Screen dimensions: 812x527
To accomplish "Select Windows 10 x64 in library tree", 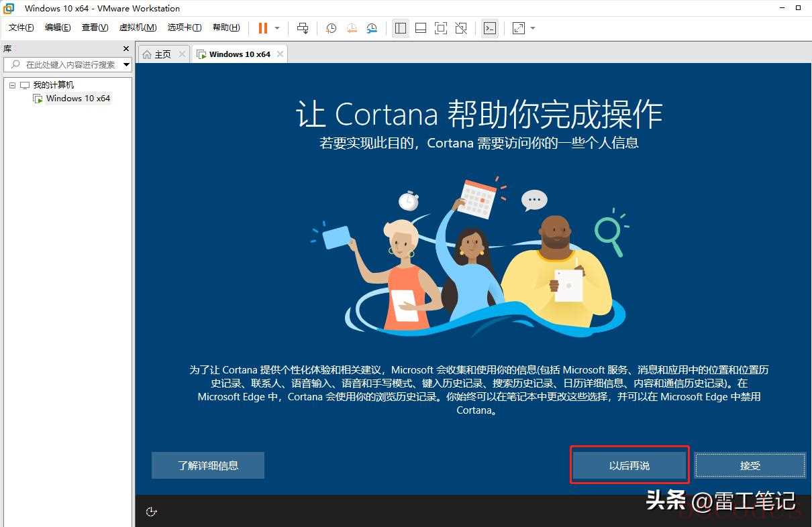I will click(x=78, y=99).
